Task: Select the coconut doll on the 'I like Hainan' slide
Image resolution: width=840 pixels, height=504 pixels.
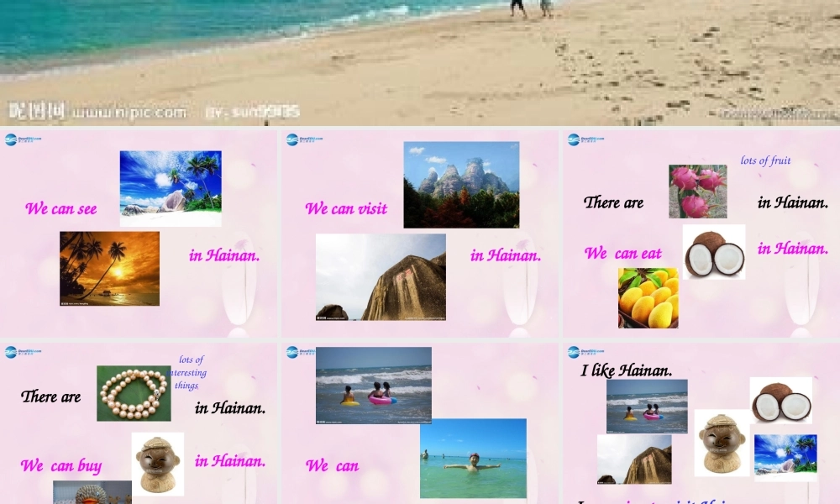Action: pyautogui.click(x=722, y=443)
